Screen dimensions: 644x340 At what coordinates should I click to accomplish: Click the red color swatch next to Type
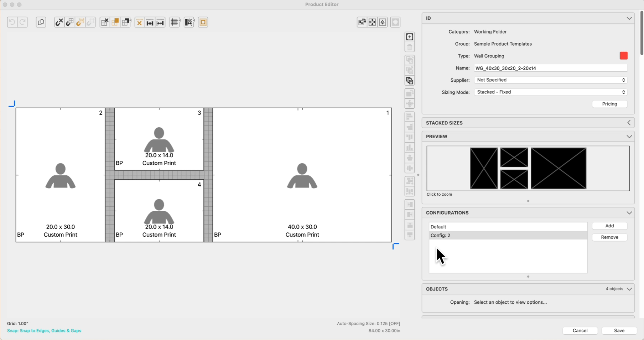[x=623, y=56]
